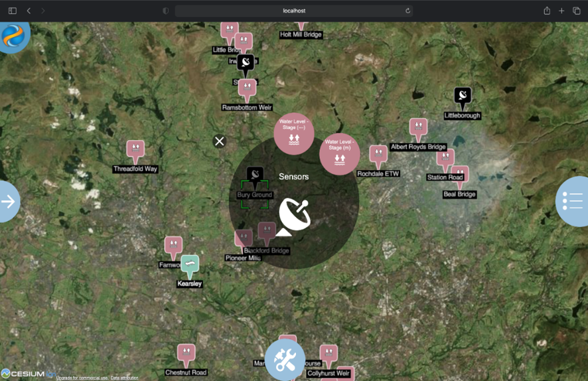
Task: Click the localhost address bar
Action: 294,11
